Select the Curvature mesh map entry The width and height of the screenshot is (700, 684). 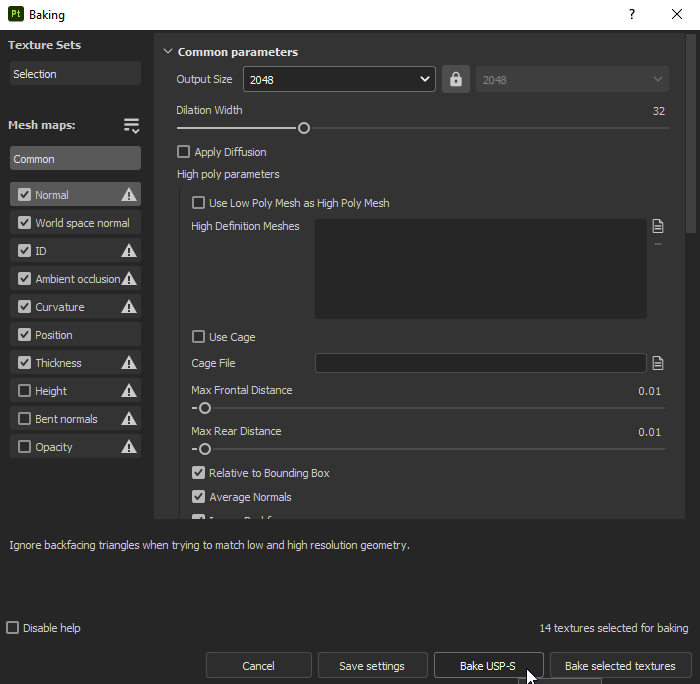[x=60, y=307]
